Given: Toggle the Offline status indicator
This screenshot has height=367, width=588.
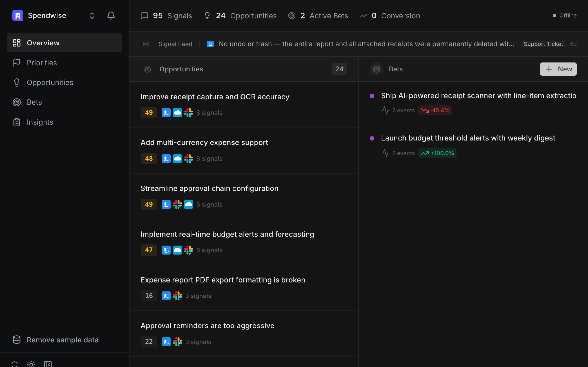Looking at the screenshot, I should [564, 15].
